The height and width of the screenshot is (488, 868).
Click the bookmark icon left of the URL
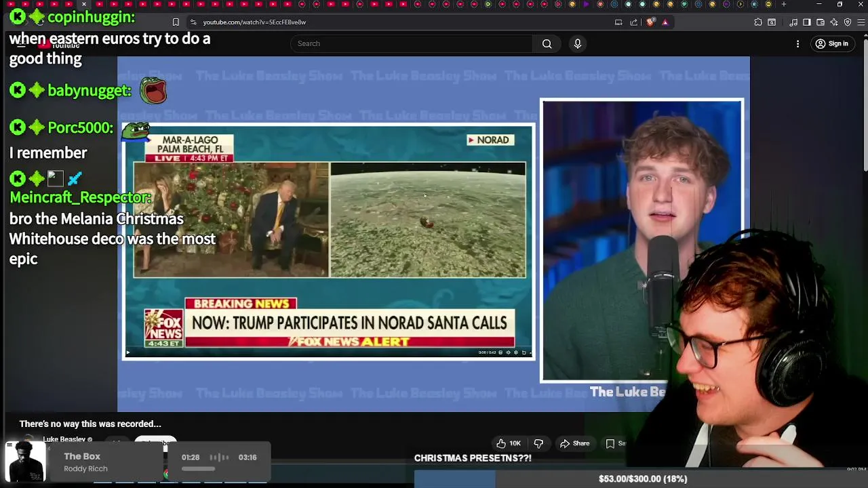click(x=176, y=22)
